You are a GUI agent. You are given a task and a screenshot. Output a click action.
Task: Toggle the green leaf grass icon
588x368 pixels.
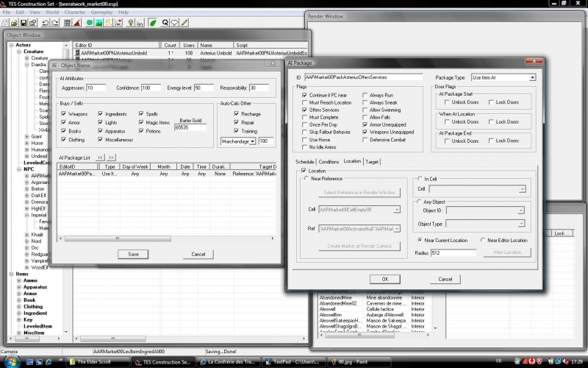[x=153, y=23]
